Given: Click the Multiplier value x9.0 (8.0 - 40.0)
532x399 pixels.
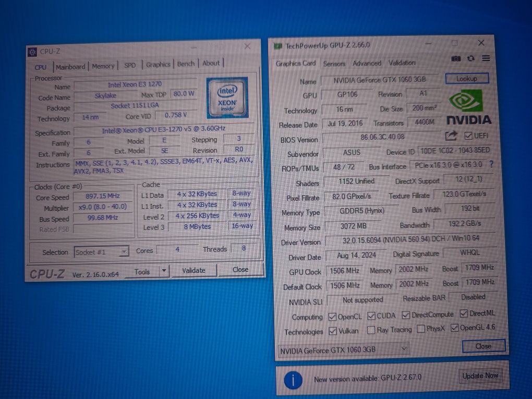Looking at the screenshot, I should pos(102,207).
